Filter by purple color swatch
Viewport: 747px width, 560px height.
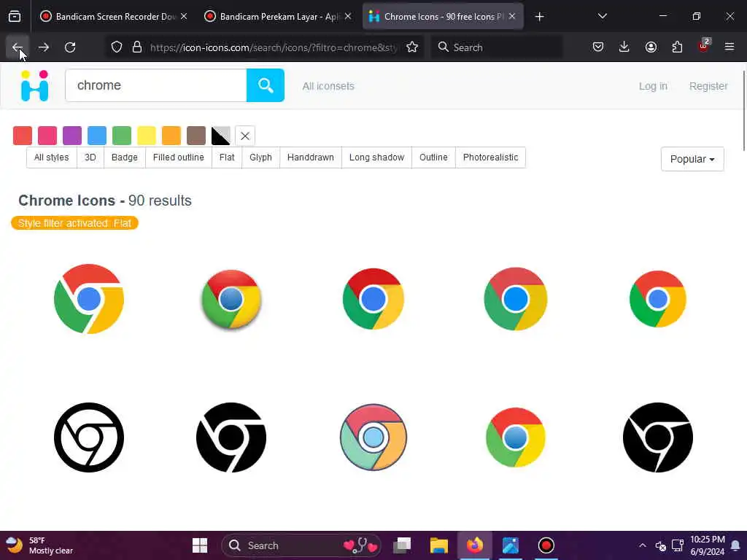(x=72, y=136)
